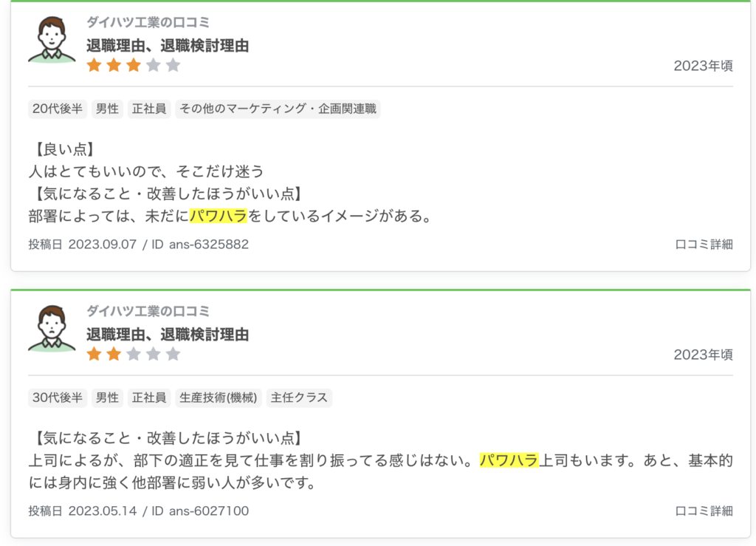Click posting date 2023.05.14 text
The height and width of the screenshot is (546, 756).
(x=103, y=511)
